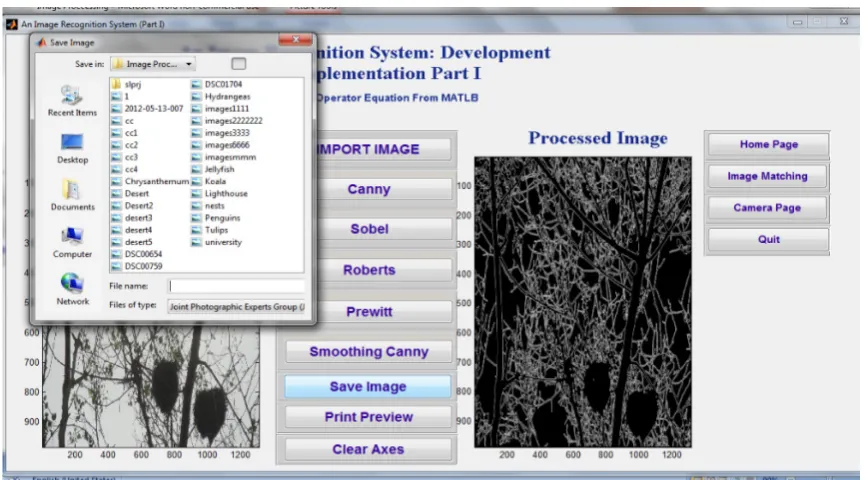Open Documents location in Save Image sidebar
The height and width of the screenshot is (480, 865).
72,195
